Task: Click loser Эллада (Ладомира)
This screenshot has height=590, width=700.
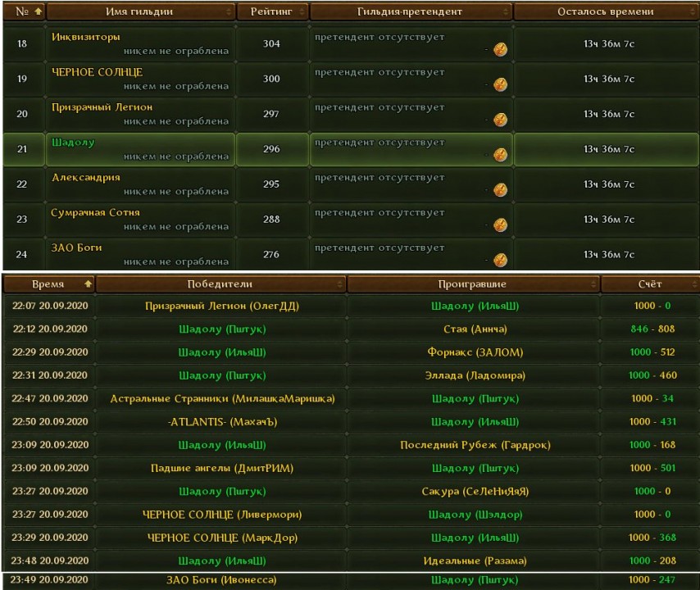Action: tap(475, 376)
